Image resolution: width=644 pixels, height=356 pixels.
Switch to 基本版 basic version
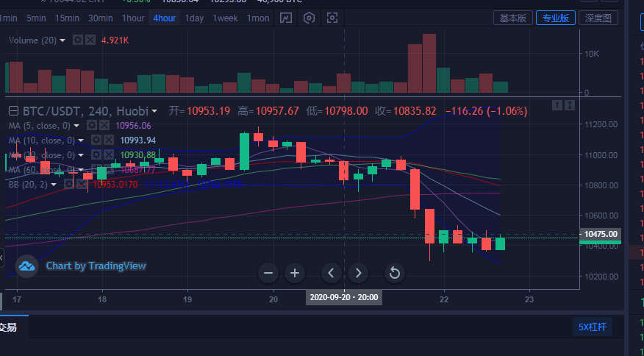coord(512,18)
